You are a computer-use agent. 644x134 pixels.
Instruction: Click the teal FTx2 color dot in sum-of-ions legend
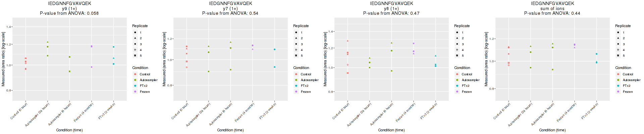[618, 86]
